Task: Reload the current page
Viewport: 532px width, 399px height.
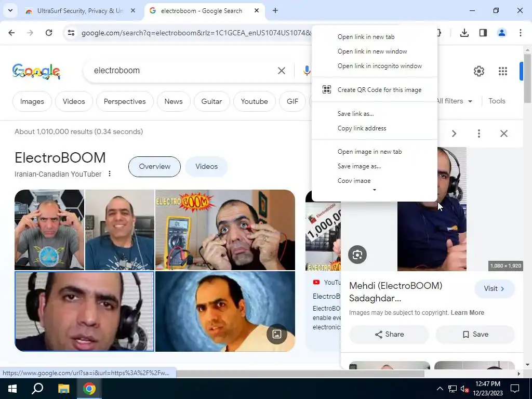Action: pos(49,33)
